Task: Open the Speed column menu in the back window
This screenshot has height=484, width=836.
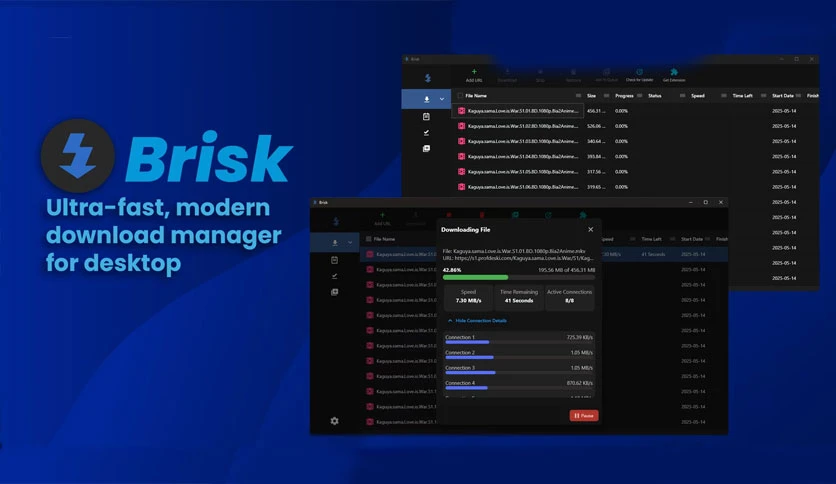Action: point(724,95)
